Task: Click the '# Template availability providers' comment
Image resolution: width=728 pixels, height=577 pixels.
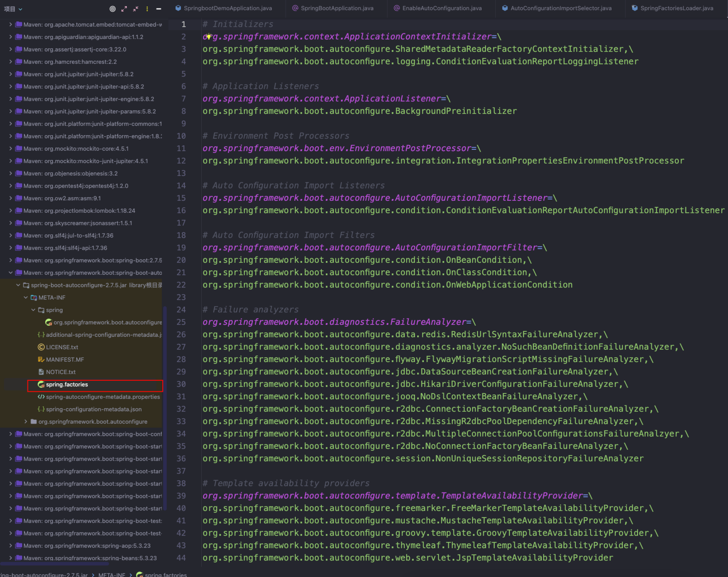Action: click(286, 483)
